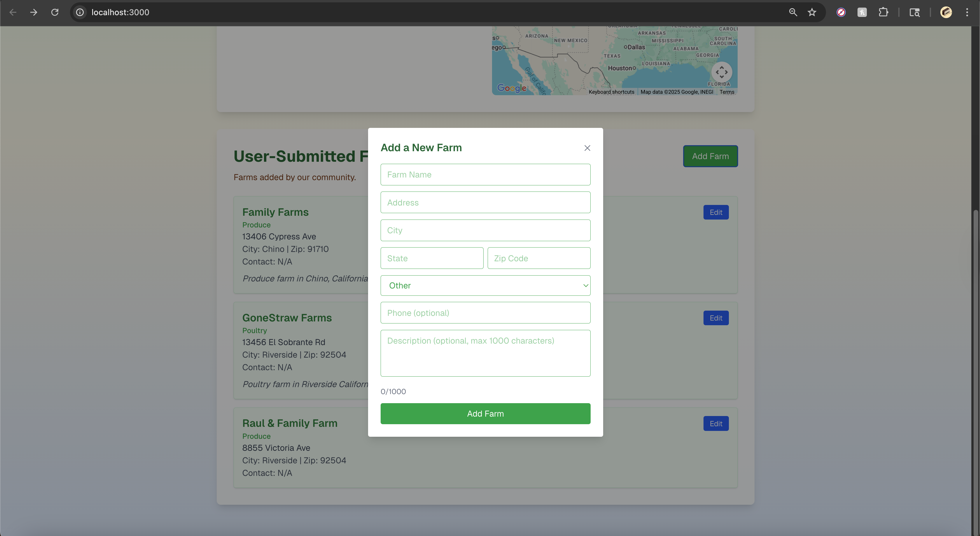This screenshot has width=980, height=536.
Task: Click Edit for Raul & Family Farm
Action: click(715, 424)
